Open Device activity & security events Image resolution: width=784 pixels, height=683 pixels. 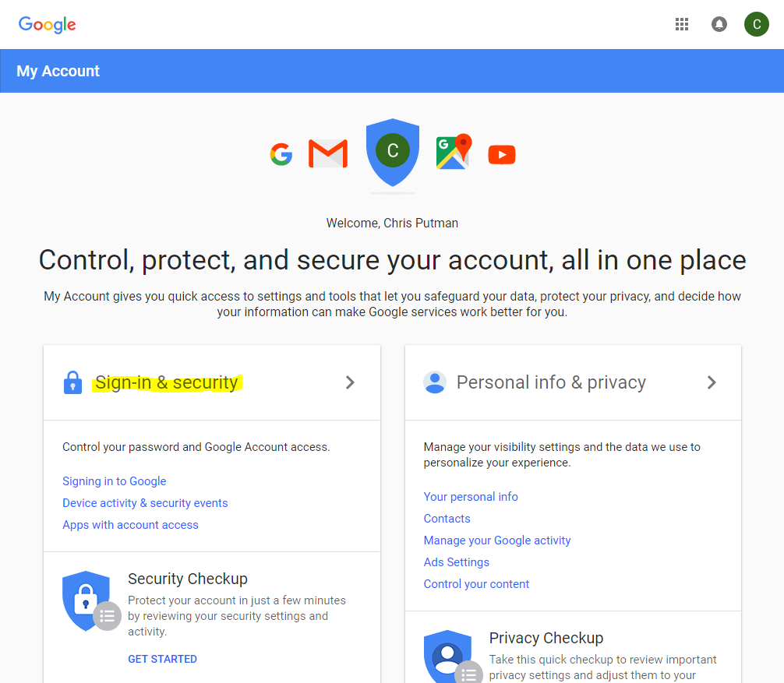(x=145, y=503)
